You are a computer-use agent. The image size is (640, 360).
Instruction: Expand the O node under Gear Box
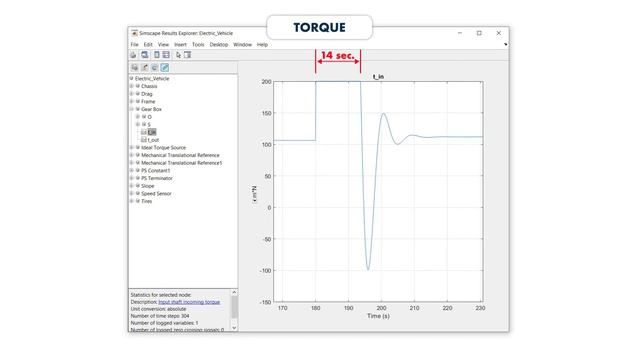pos(138,117)
